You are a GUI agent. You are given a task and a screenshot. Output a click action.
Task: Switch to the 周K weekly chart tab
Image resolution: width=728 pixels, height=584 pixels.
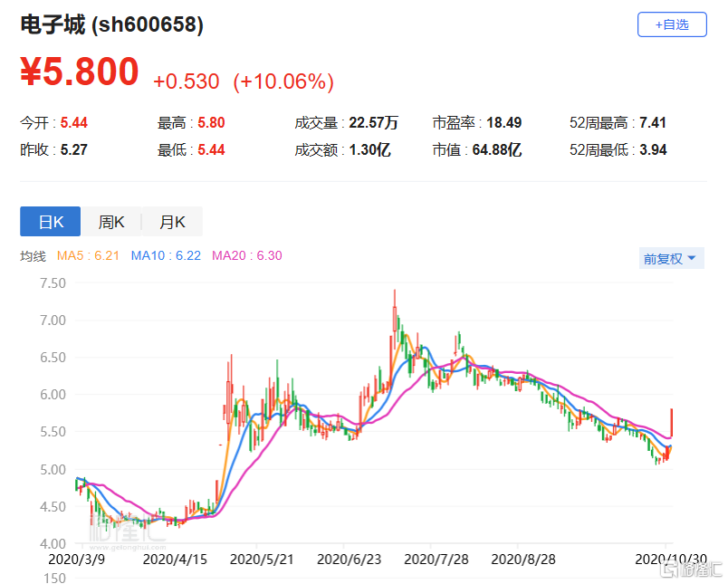click(x=111, y=222)
